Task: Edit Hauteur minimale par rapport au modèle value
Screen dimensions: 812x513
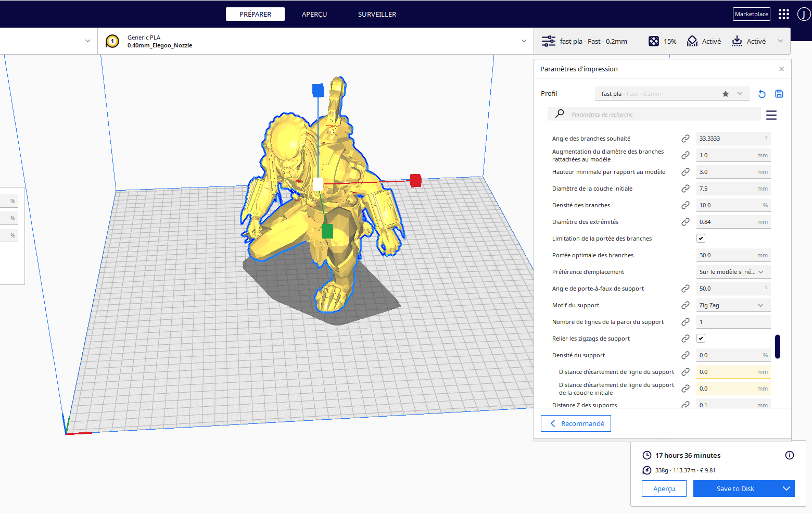Action: [x=733, y=172]
